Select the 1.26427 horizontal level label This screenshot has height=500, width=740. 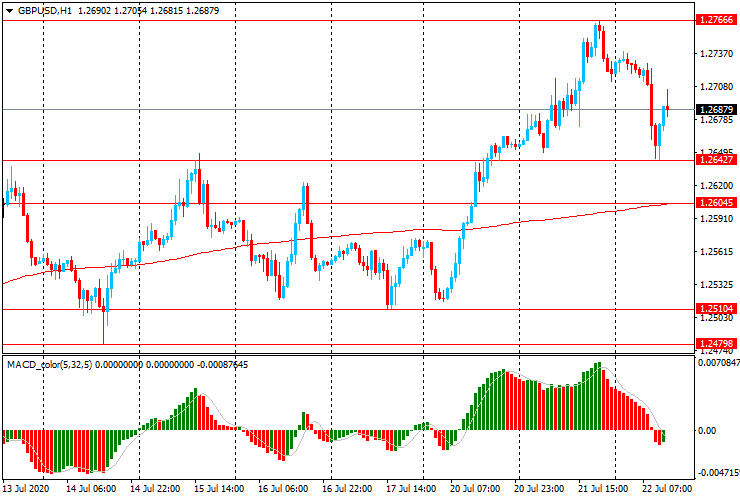[x=716, y=160]
